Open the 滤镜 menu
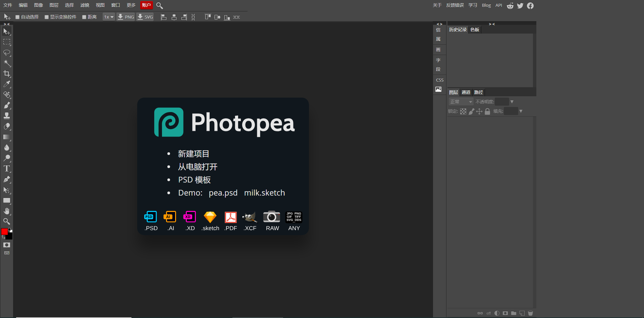 coord(85,5)
